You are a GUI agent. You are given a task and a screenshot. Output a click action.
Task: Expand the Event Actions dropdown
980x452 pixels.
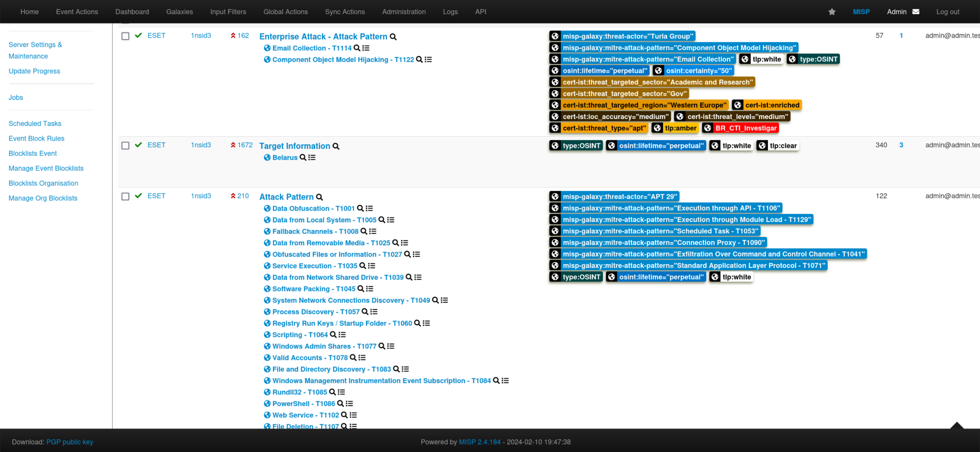point(77,11)
